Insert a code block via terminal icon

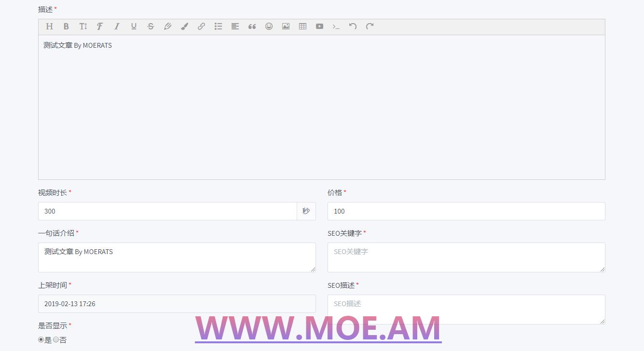[x=336, y=27]
